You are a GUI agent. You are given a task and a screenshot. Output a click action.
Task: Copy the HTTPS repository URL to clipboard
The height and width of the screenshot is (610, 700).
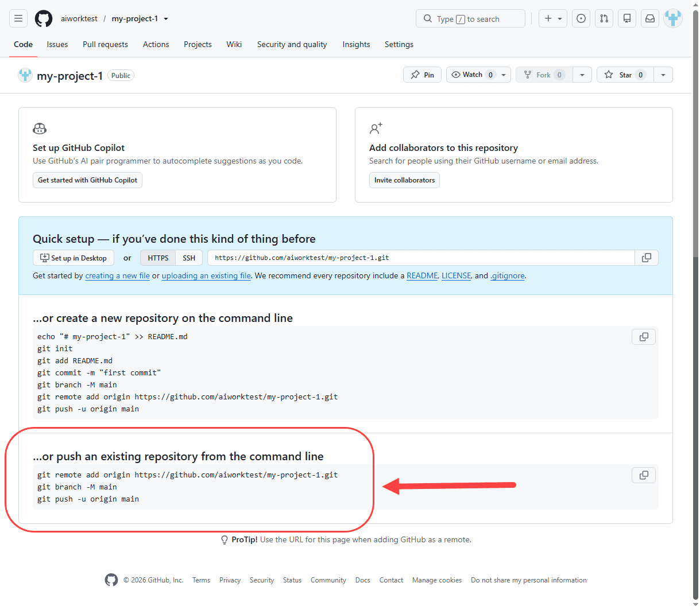tap(647, 258)
